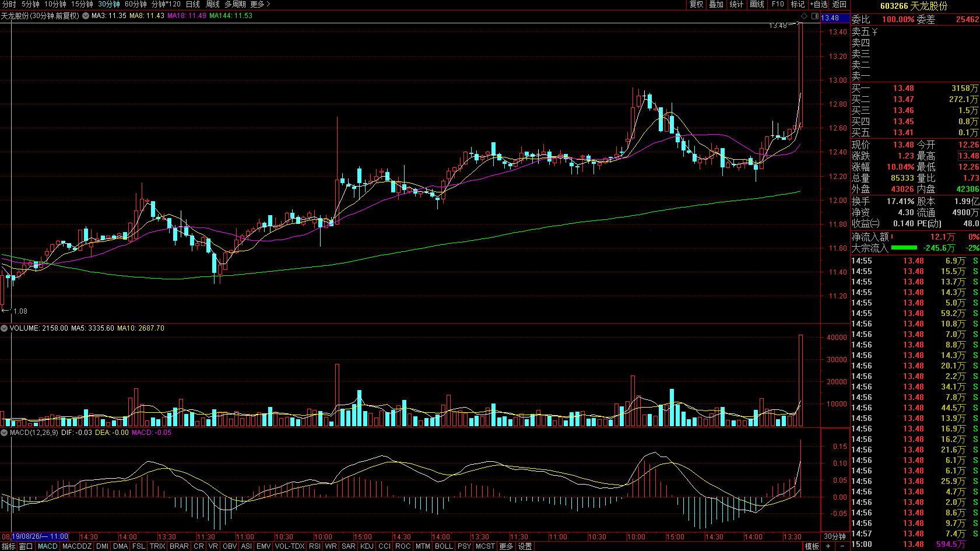Expand the 更多 period options
The width and height of the screenshot is (980, 551).
(x=261, y=4)
